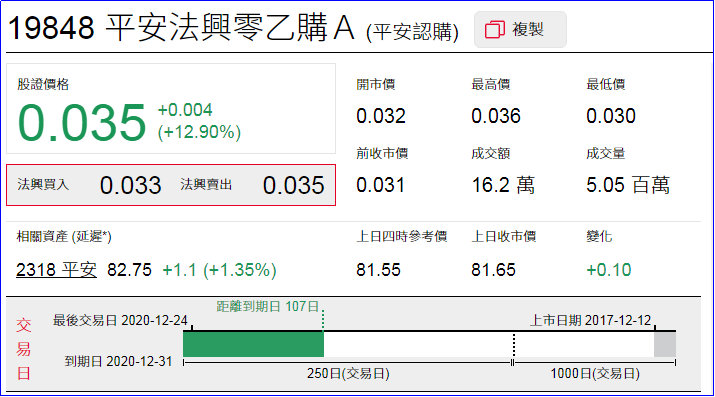Click the 上市日期 2017-12-12 label
This screenshot has height=397, width=715.
(591, 321)
